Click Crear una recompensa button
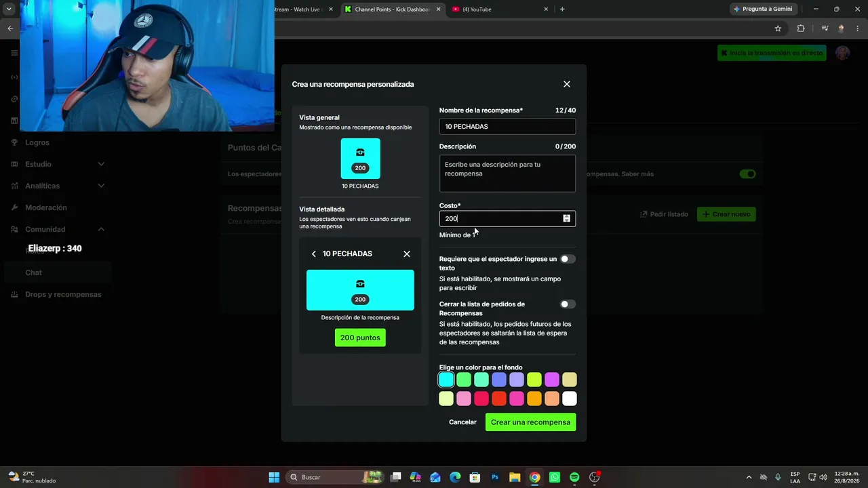This screenshot has width=868, height=488. (x=530, y=422)
